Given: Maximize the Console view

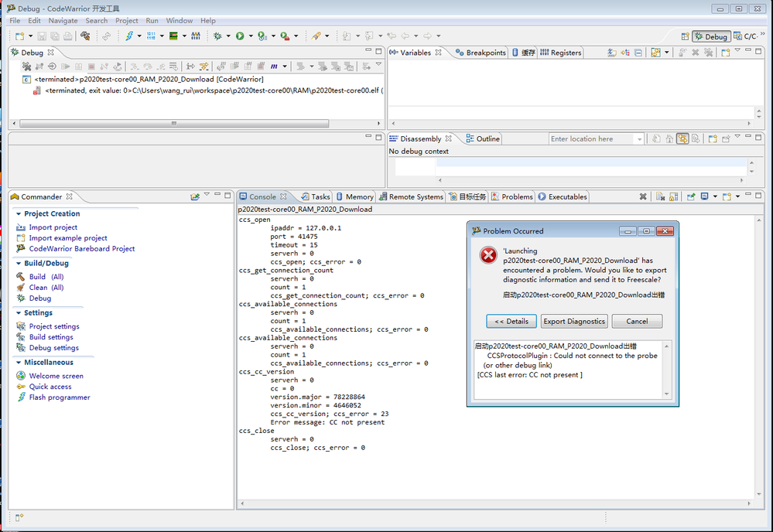Looking at the screenshot, I should [x=758, y=197].
